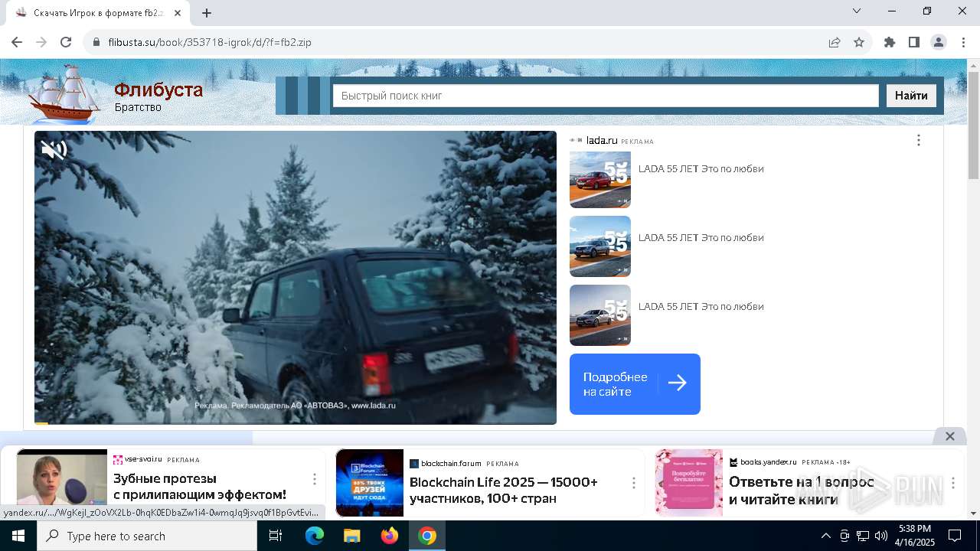The image size is (980, 551).
Task: Click the video ad progress bar
Action: pyautogui.click(x=296, y=422)
